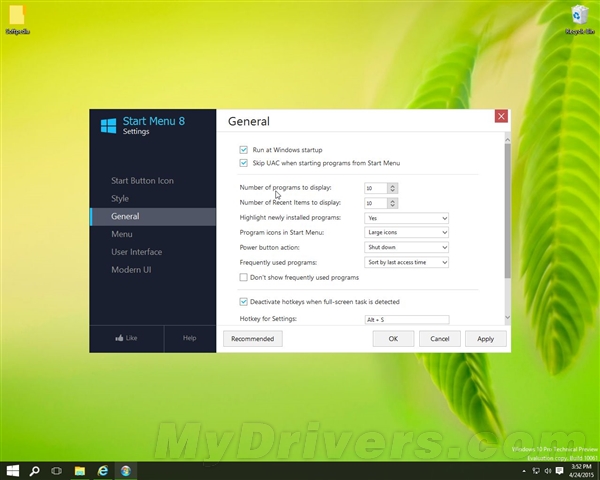Toggle Skip UAC when starting programs checkbox
The width and height of the screenshot is (600, 480).
pyautogui.click(x=243, y=163)
